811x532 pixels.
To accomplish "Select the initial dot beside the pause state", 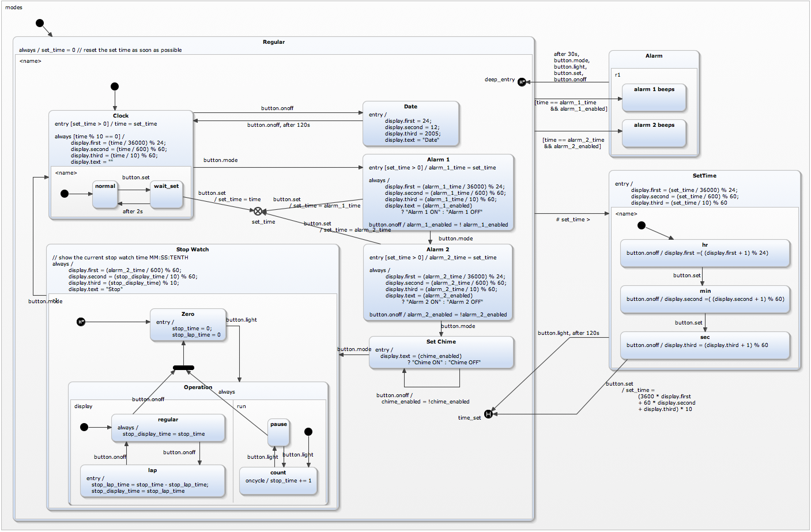I will coord(308,431).
